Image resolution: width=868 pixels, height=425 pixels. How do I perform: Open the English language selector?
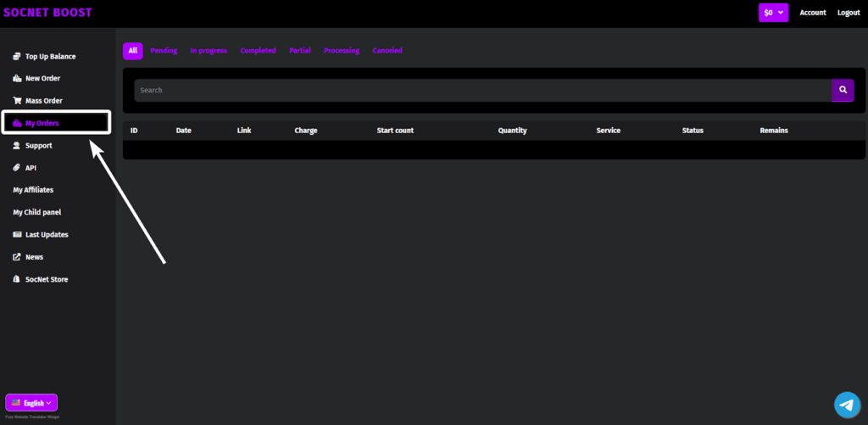pyautogui.click(x=31, y=403)
